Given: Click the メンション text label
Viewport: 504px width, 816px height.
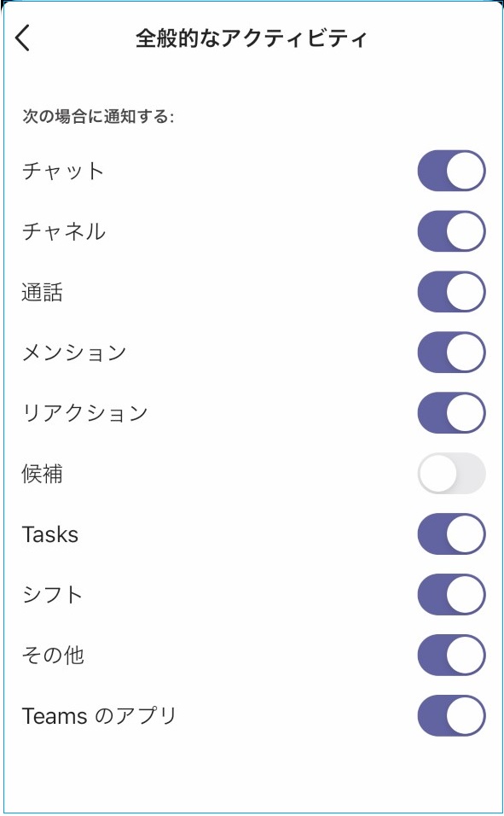Looking at the screenshot, I should point(74,353).
